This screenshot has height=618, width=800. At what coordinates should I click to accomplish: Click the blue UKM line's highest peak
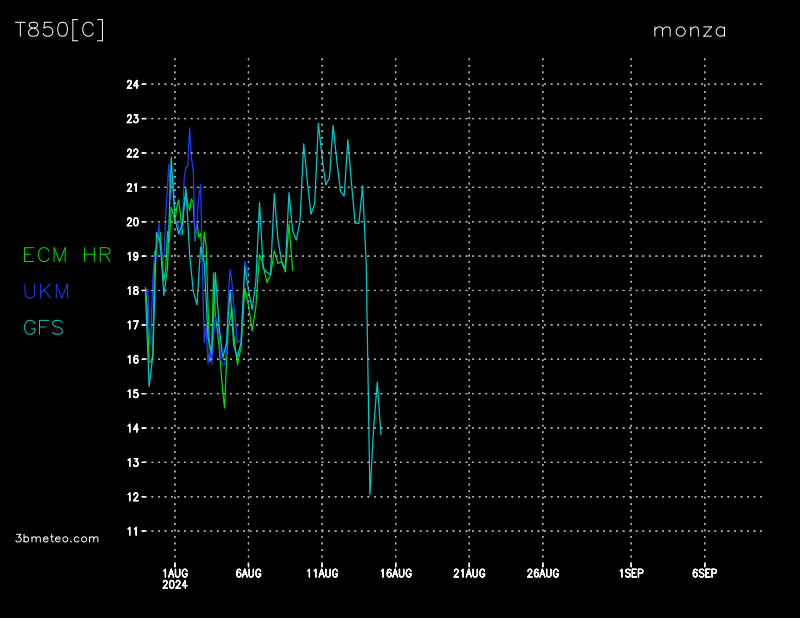pyautogui.click(x=190, y=128)
